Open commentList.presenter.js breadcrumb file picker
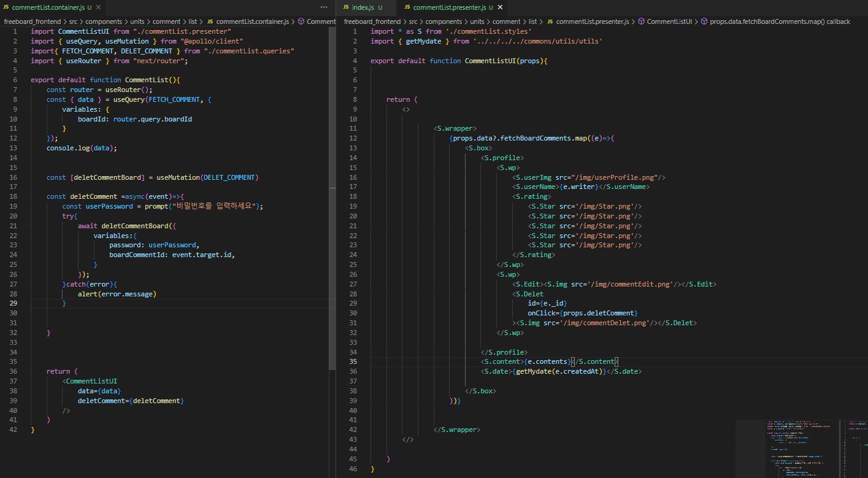Screen dimensions: 868x478 coord(588,21)
